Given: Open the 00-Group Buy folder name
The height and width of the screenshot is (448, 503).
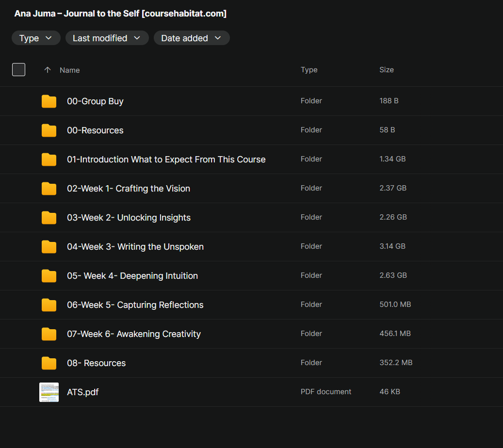Looking at the screenshot, I should pos(95,101).
